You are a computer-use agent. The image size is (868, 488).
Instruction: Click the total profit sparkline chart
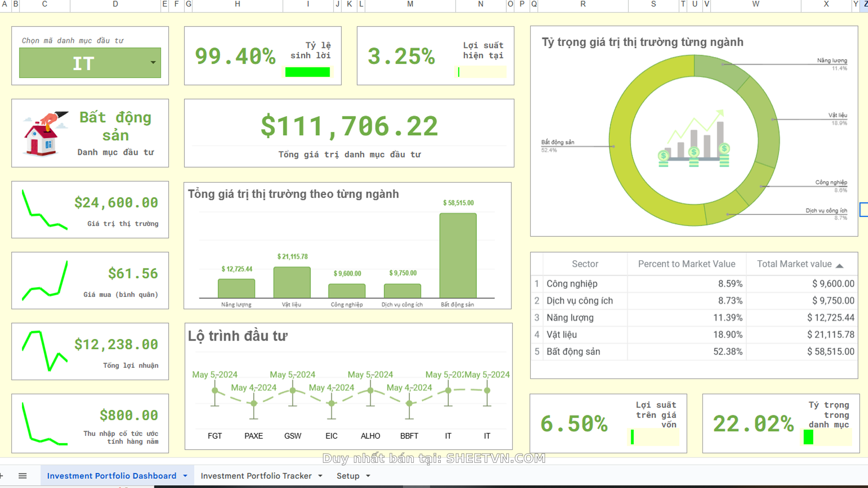click(x=45, y=351)
